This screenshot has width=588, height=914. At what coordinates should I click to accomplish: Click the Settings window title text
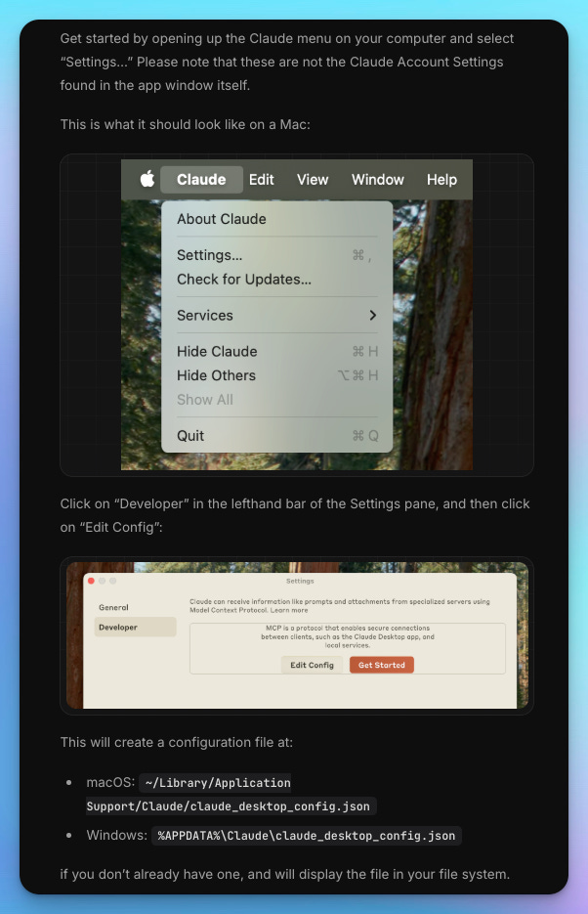click(300, 582)
